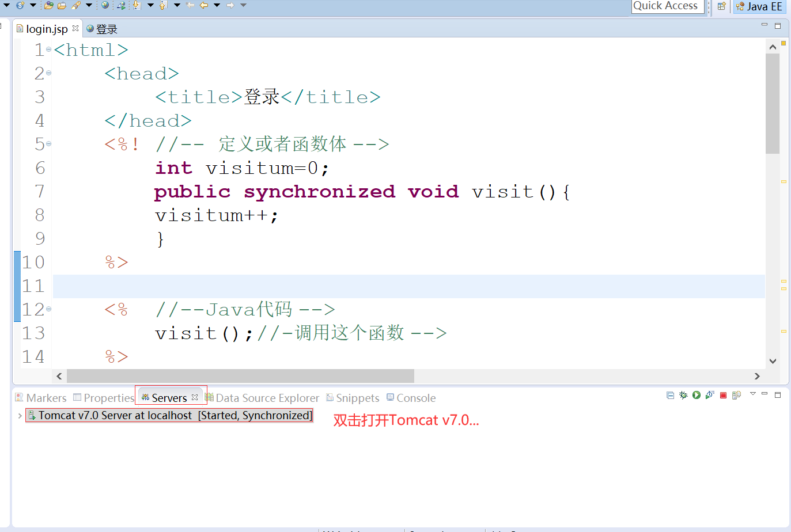Viewport: 791px width, 532px height.
Task: Open the Snippets tab
Action: point(353,398)
